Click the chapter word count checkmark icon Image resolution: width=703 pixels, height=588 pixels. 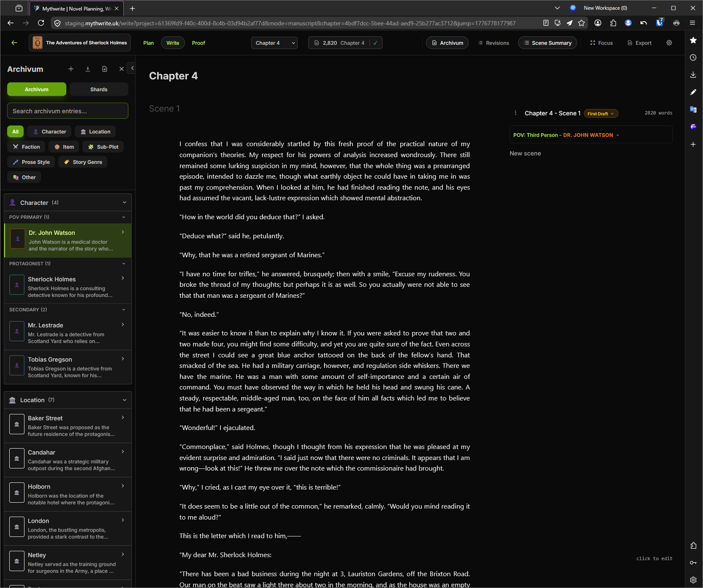pyautogui.click(x=375, y=43)
